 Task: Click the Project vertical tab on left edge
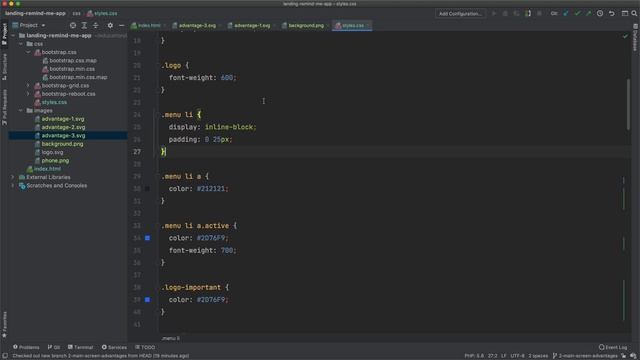(4, 34)
